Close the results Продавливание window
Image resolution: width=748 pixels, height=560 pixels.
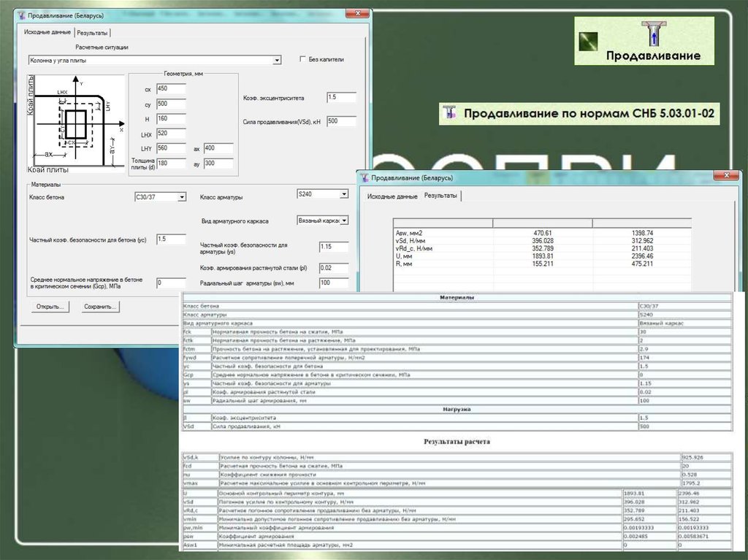[725, 176]
